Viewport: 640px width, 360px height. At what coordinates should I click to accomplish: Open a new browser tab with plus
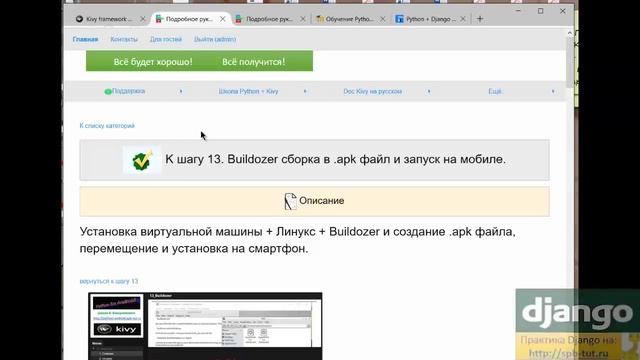[x=480, y=19]
